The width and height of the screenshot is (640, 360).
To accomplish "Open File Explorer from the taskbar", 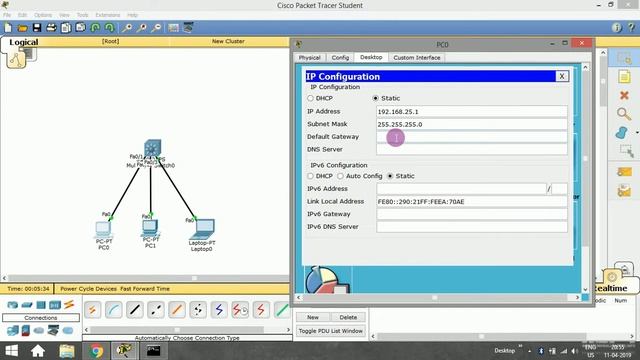I will click(x=67, y=351).
